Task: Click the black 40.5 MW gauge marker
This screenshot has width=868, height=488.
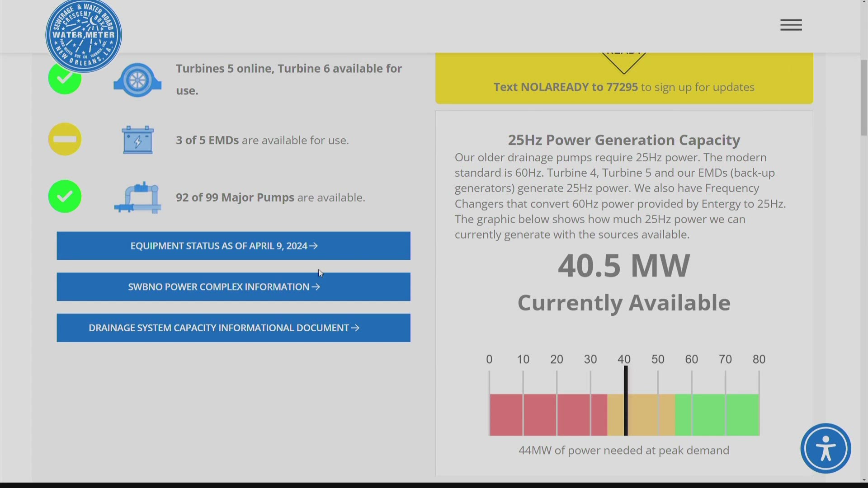Action: [x=626, y=401]
